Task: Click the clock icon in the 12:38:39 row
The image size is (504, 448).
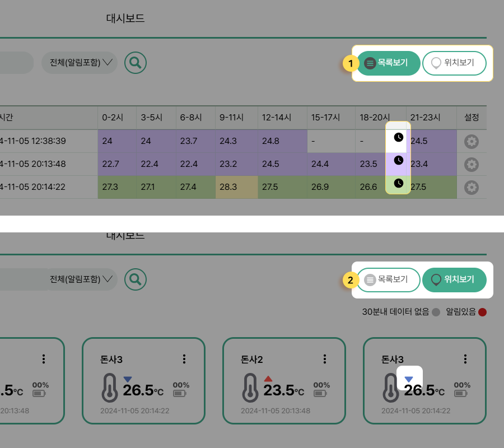Action: (398, 137)
